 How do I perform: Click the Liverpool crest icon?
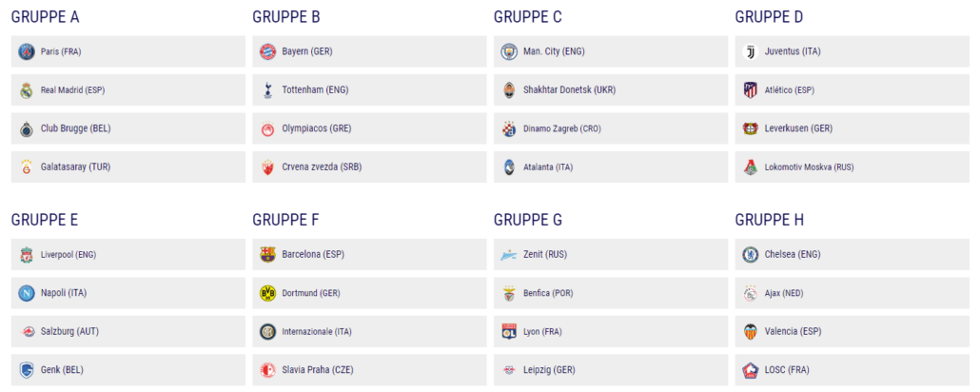pyautogui.click(x=27, y=254)
